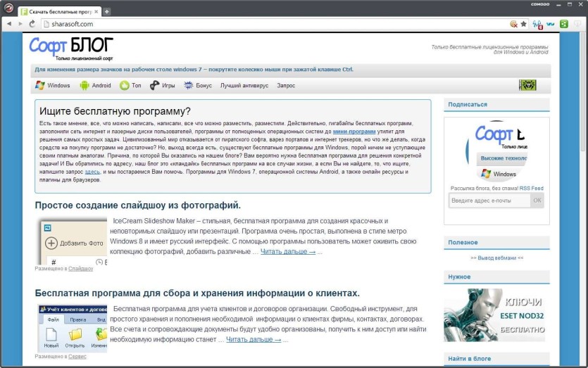Maximize the browser window
The image size is (588, 368).
(570, 4)
